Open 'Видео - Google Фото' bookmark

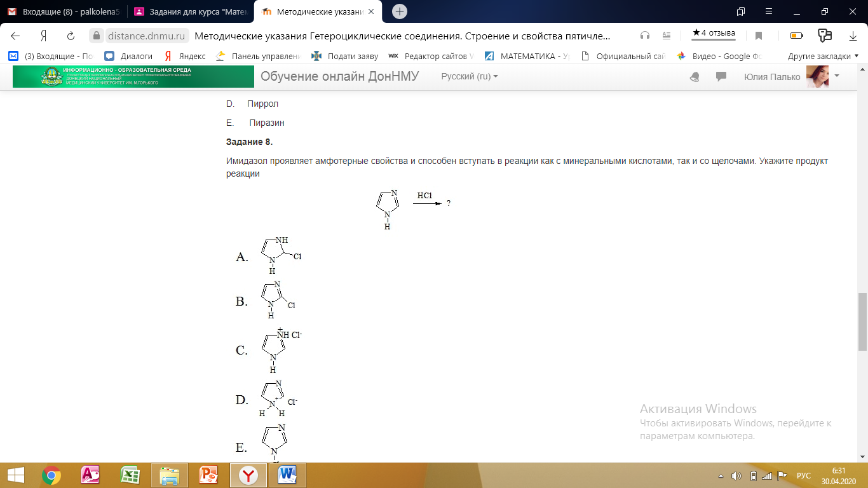(719, 56)
